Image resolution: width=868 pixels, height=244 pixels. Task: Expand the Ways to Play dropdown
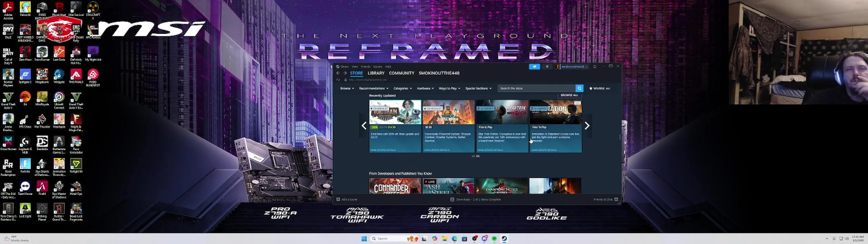click(x=449, y=88)
